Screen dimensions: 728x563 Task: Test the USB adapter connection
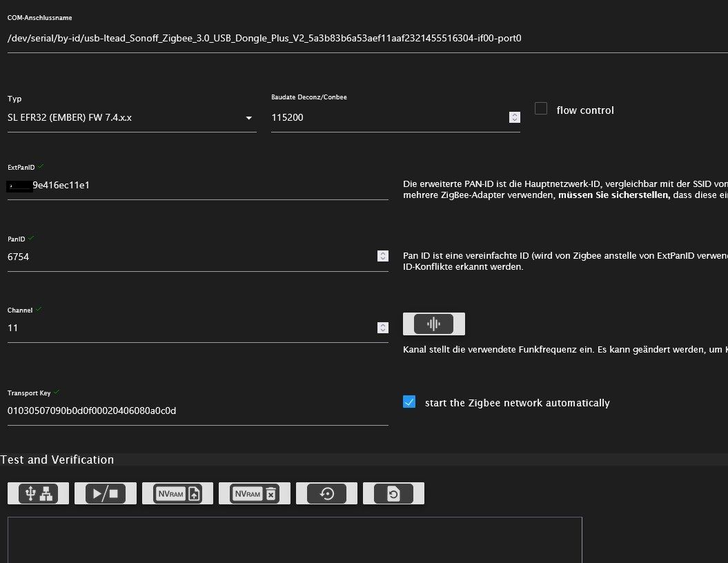pos(37,493)
